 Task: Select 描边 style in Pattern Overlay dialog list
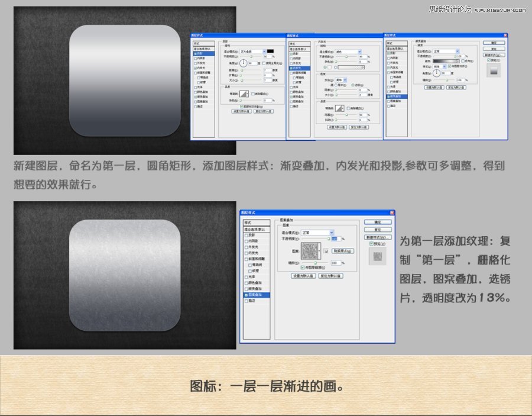257,301
